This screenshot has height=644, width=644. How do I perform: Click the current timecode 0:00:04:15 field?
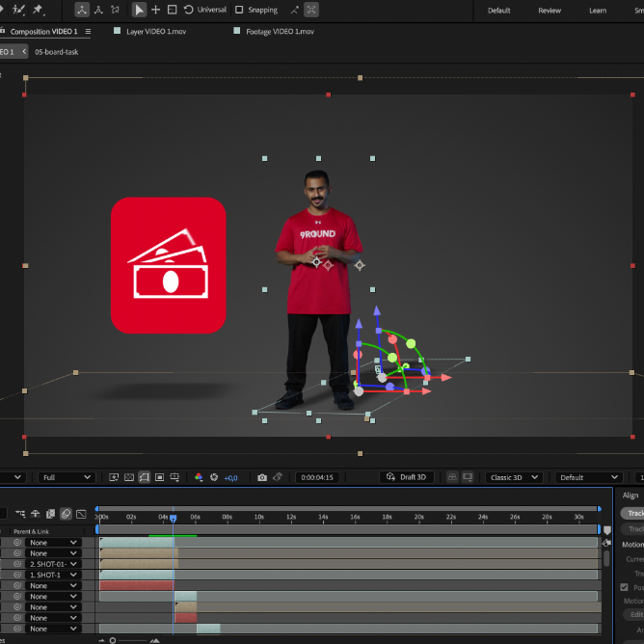coord(316,477)
